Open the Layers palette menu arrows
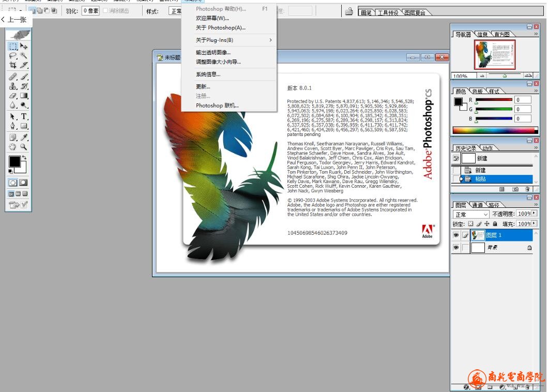This screenshot has height=392, width=548. click(x=536, y=205)
